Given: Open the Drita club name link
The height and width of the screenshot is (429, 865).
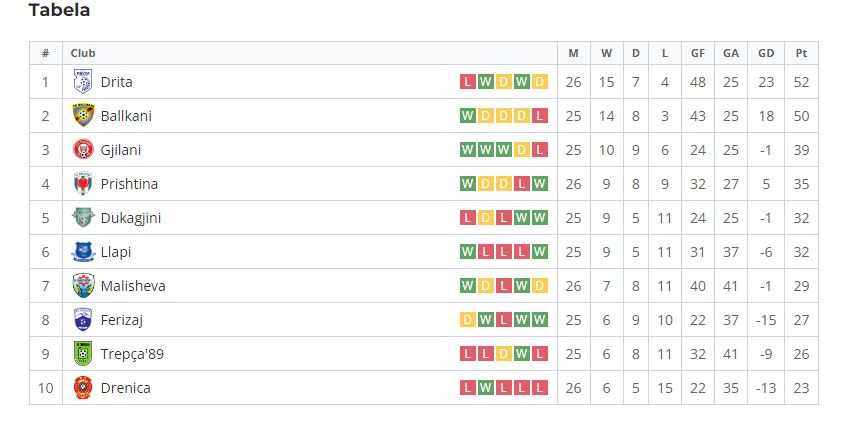Looking at the screenshot, I should (x=116, y=82).
